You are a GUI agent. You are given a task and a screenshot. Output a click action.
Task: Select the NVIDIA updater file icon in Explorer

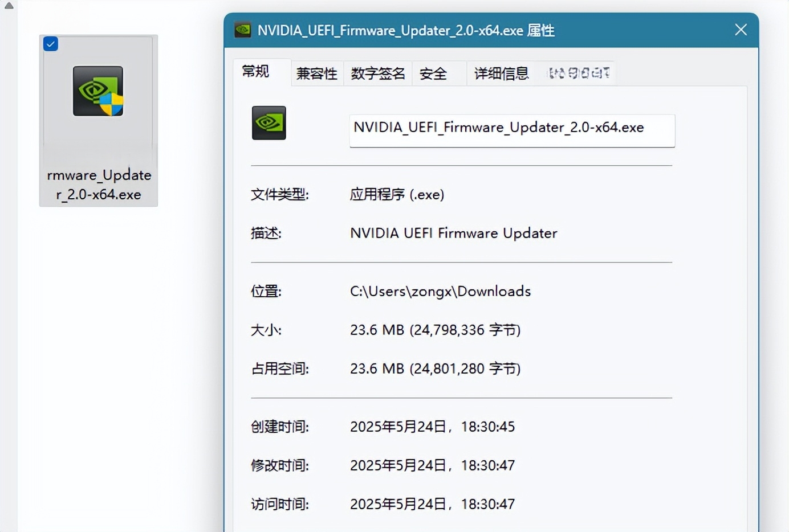pyautogui.click(x=98, y=91)
